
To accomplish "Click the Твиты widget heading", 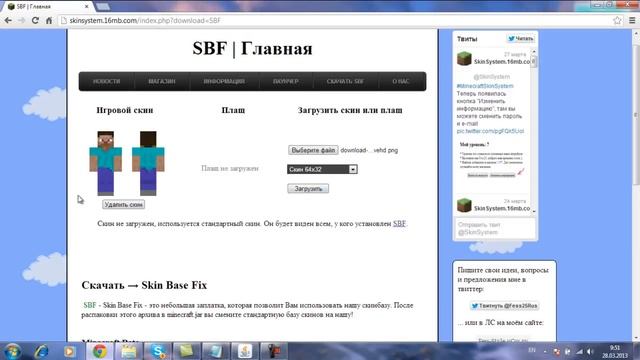I will [467, 39].
